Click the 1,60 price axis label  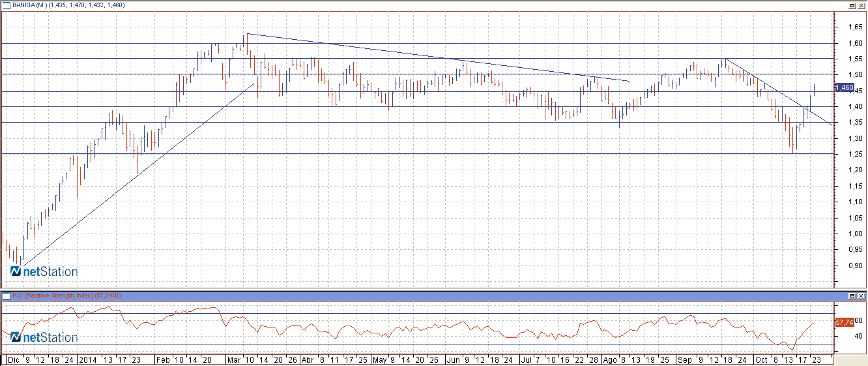coord(856,43)
